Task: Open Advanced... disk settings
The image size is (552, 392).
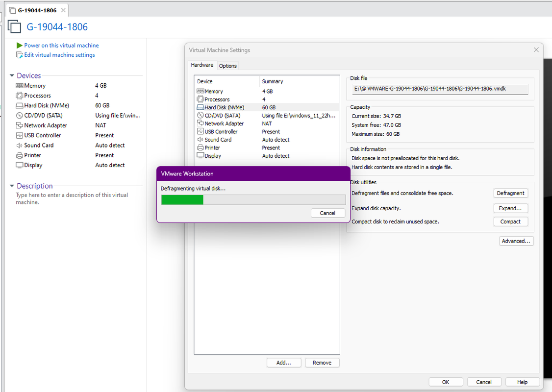Action: tap(516, 241)
